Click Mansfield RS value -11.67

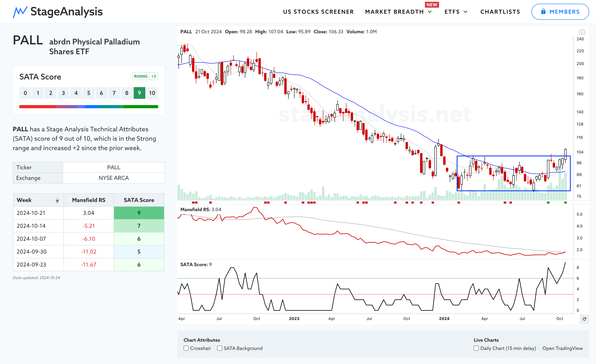[89, 264]
